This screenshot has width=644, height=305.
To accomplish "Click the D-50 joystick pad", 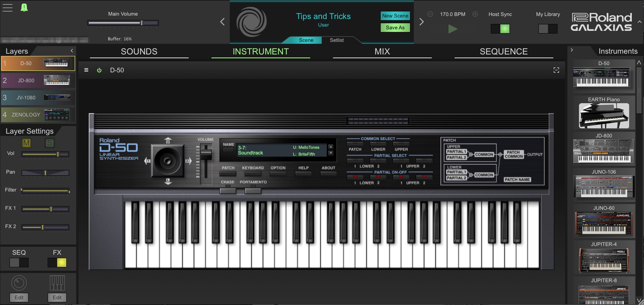I will tap(168, 161).
